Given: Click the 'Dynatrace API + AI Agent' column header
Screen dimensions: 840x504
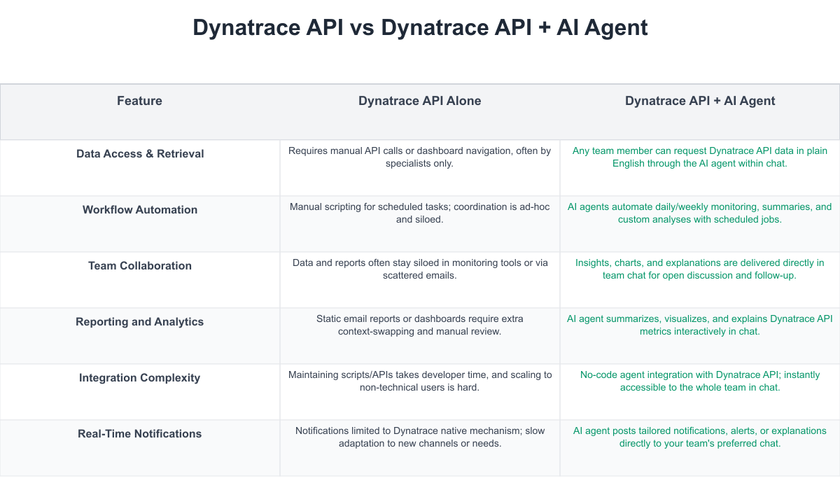Looking at the screenshot, I should 700,101.
